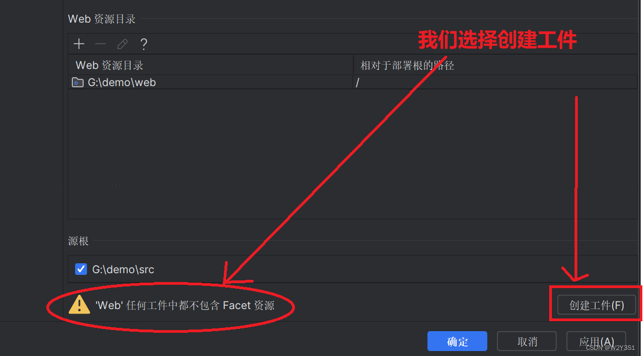Click empty area of the Web resource table
The width and height of the screenshot is (644, 356).
point(352,154)
